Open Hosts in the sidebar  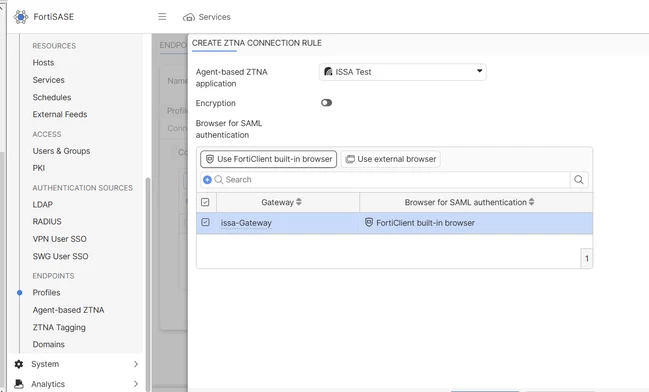point(43,63)
